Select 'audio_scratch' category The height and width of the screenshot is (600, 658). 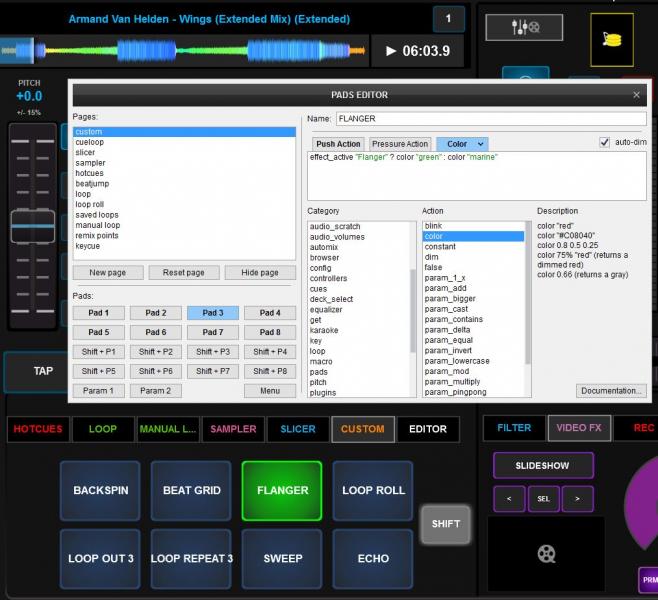tap(359, 227)
